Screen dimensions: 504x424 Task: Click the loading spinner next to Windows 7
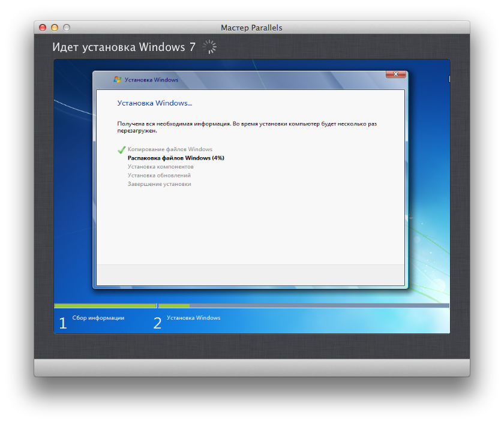point(209,47)
